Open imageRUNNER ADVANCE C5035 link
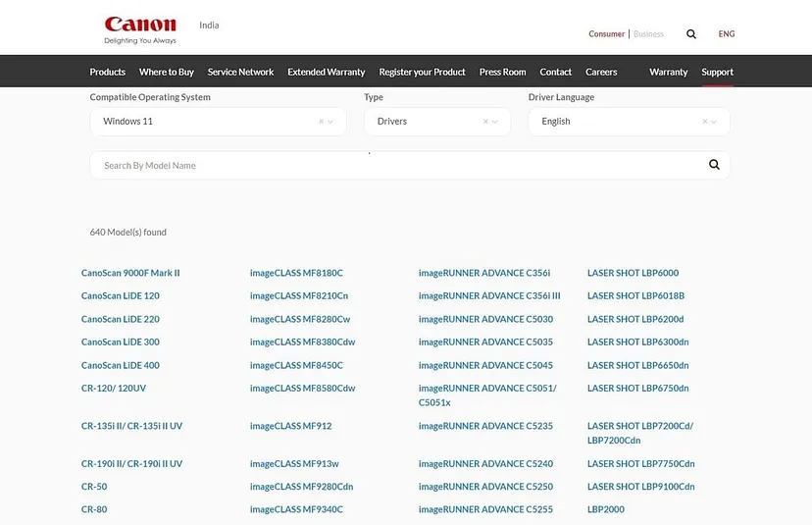The width and height of the screenshot is (812, 525). coord(485,341)
